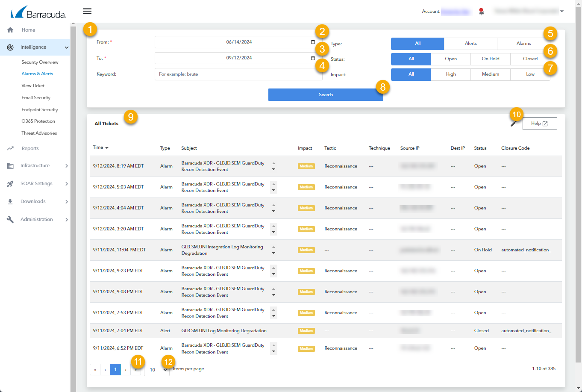This screenshot has height=392, width=582.
Task: Click the Home house icon
Action: [x=10, y=30]
